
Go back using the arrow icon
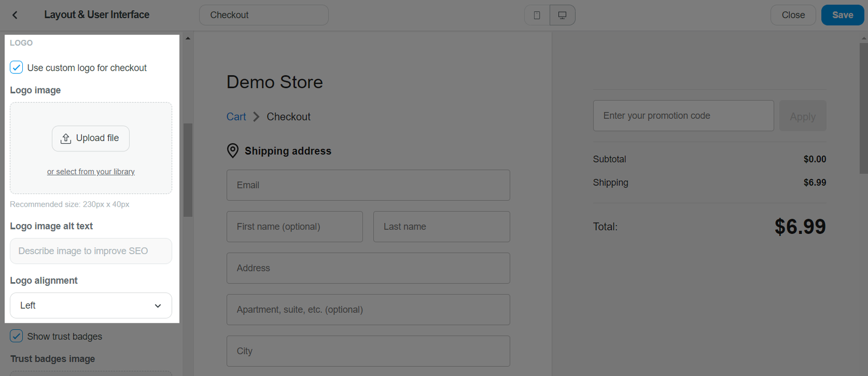15,15
